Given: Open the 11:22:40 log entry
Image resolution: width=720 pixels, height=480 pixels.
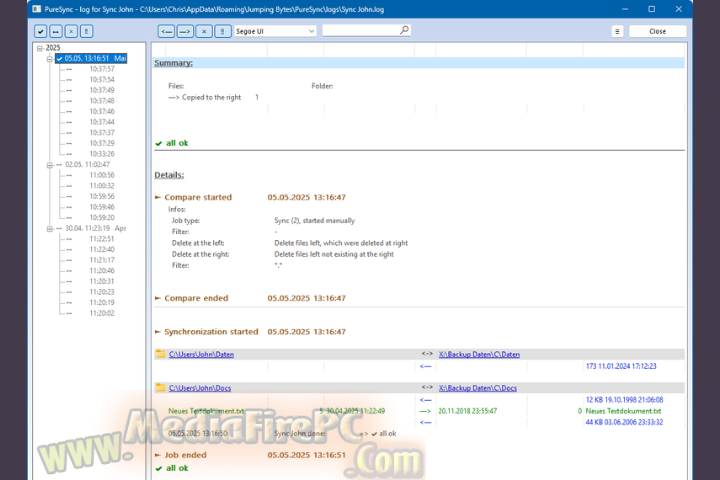Looking at the screenshot, I should [x=102, y=249].
